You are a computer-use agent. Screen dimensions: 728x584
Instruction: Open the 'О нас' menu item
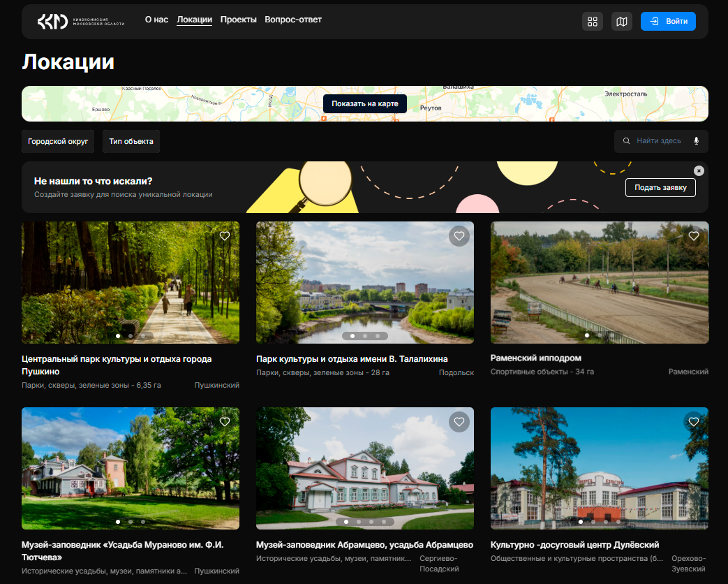pos(156,20)
